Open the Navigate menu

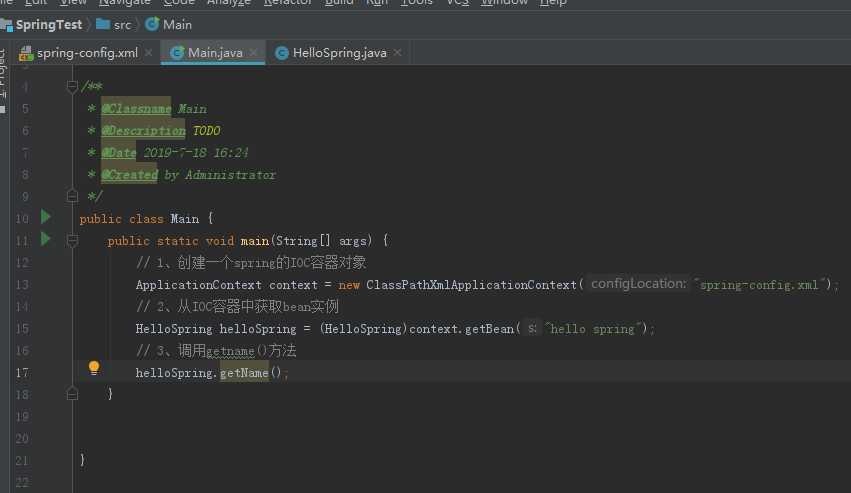coord(124,2)
